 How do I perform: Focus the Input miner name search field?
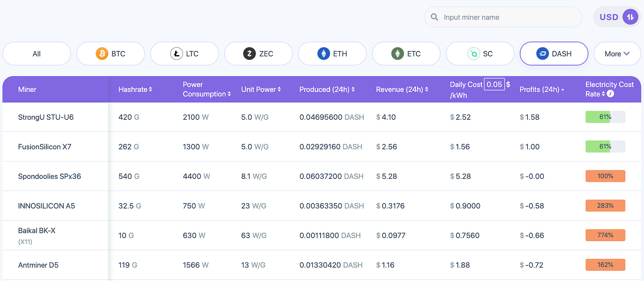pos(503,17)
